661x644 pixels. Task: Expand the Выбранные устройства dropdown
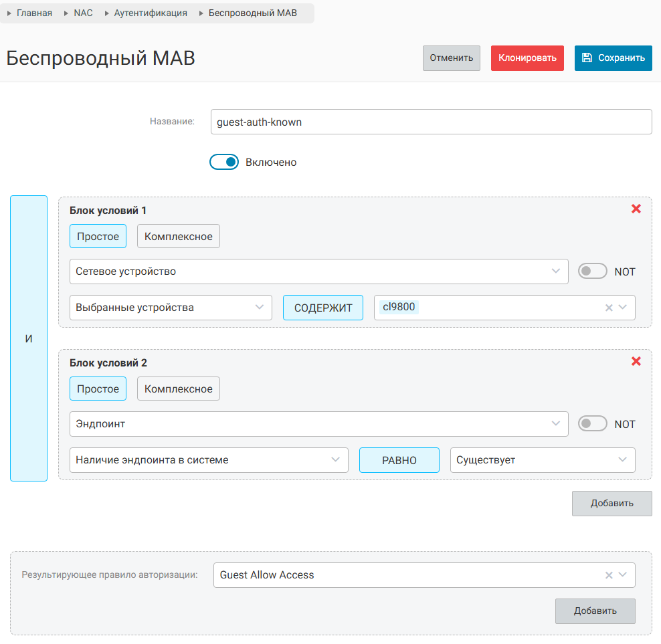click(171, 308)
